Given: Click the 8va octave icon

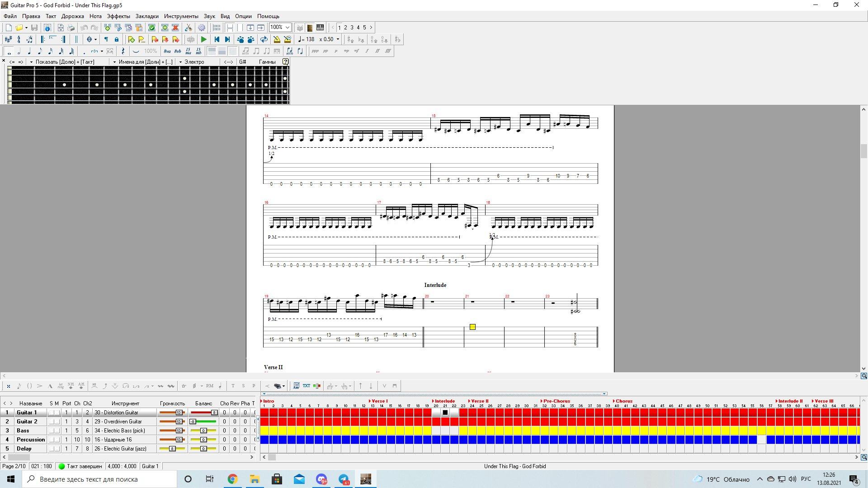Looking at the screenshot, I should tap(167, 51).
